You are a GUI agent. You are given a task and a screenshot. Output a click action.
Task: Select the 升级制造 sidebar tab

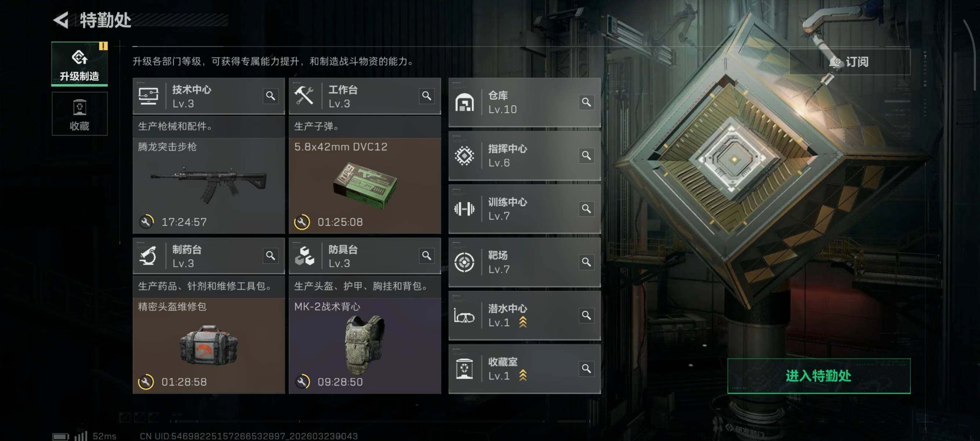tap(80, 64)
